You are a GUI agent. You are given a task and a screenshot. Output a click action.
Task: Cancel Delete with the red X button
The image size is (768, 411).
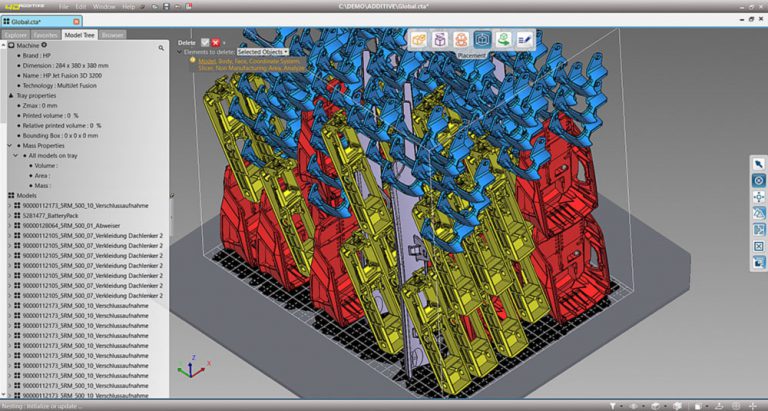coord(216,43)
